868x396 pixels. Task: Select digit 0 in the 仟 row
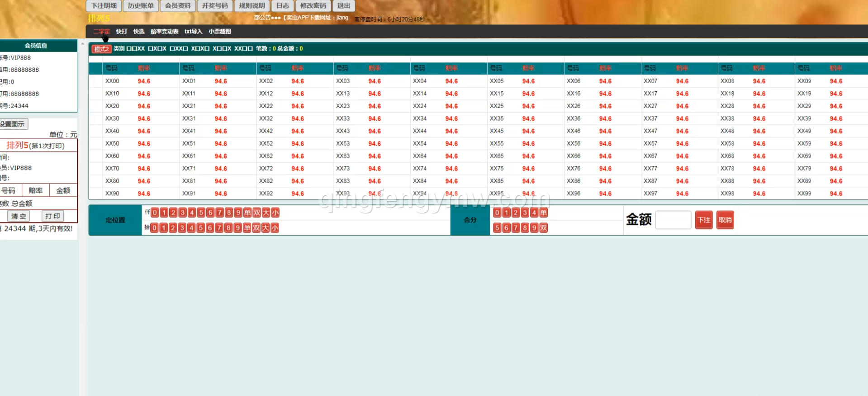pos(155,212)
